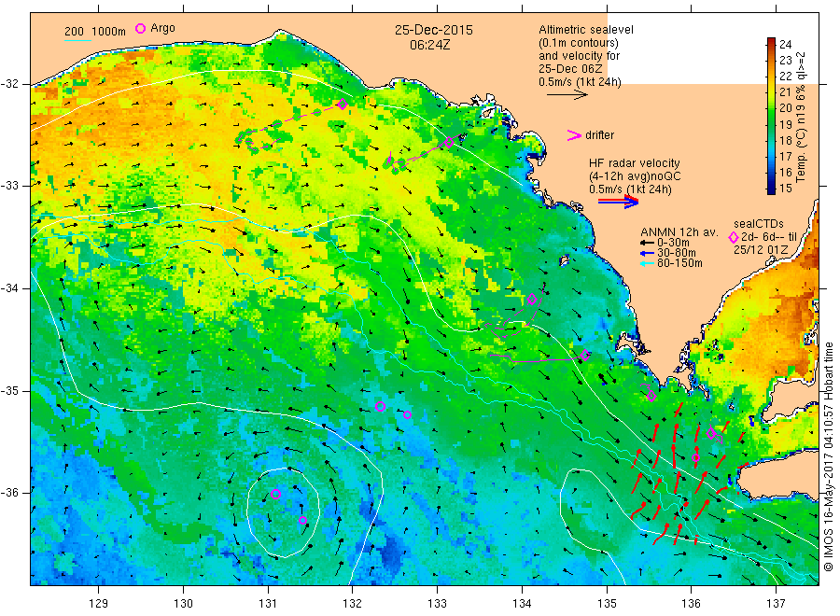Select the seal CTD diamond near 134.7E, 34.7S
The width and height of the screenshot is (840, 616).
pos(585,355)
